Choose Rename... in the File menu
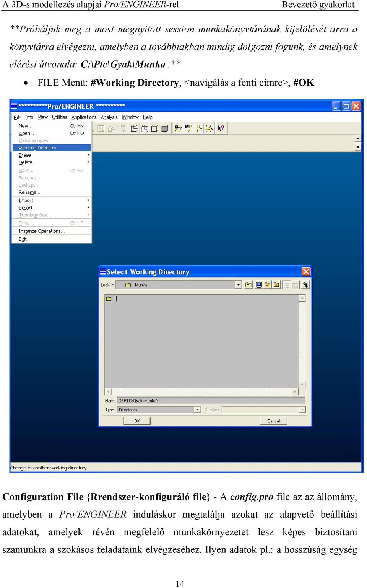 click(52, 192)
